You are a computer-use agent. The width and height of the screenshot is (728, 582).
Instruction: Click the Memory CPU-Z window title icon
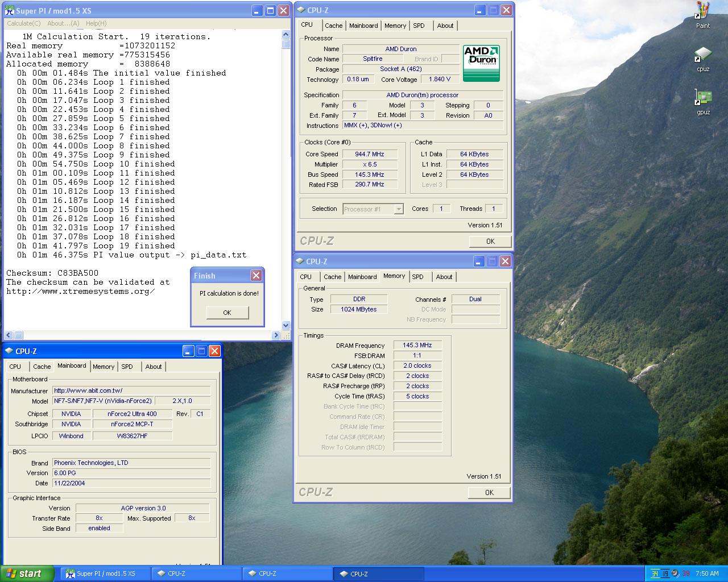(x=300, y=261)
